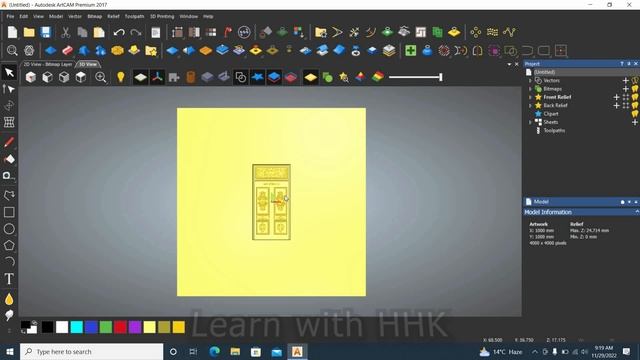The image size is (640, 360).
Task: Toggle the blue layered relief display icon
Action: click(274, 77)
